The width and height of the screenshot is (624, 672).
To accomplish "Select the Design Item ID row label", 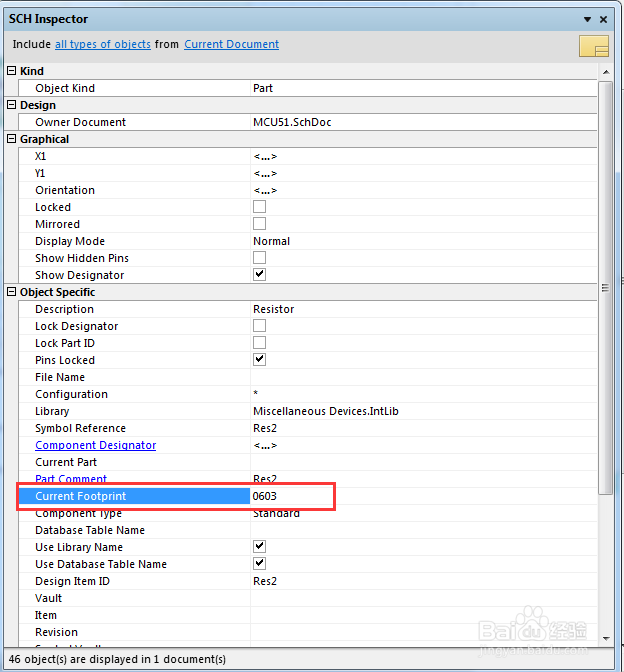I will click(x=72, y=581).
